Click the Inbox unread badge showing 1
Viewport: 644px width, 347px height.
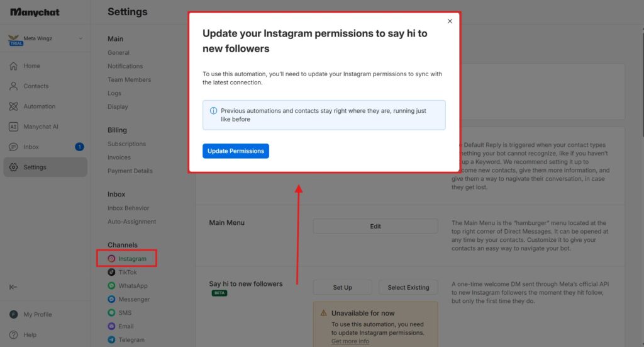click(79, 147)
